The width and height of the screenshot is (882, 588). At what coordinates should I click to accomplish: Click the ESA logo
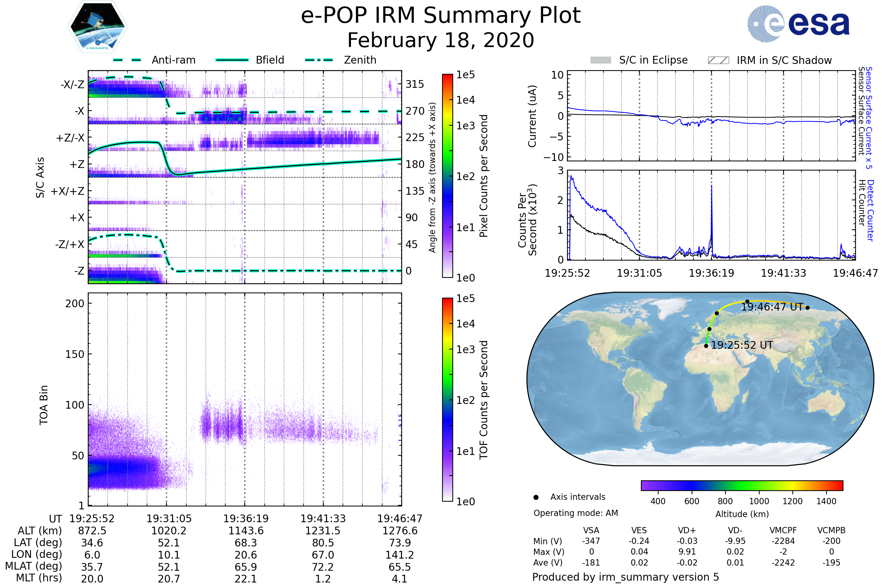coord(799,24)
